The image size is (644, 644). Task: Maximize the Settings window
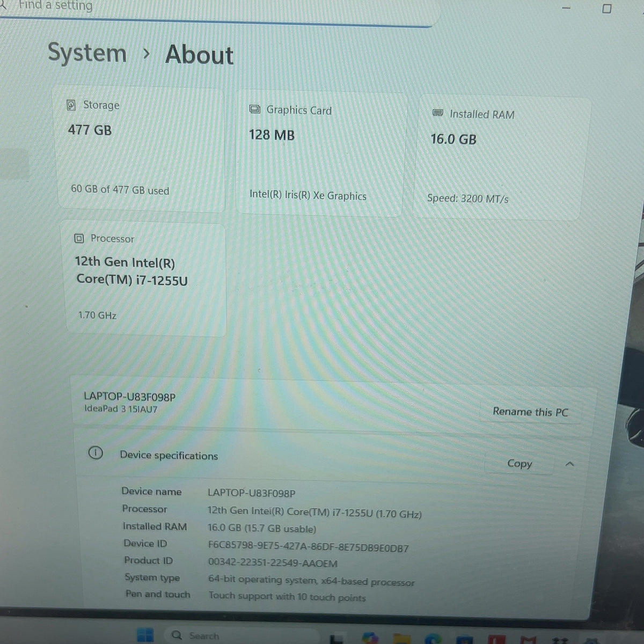click(607, 9)
